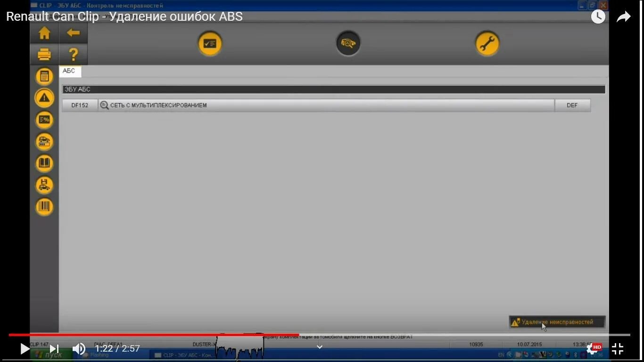This screenshot has height=362, width=644.
Task: Go to the CLIP home screen
Action: [x=44, y=33]
